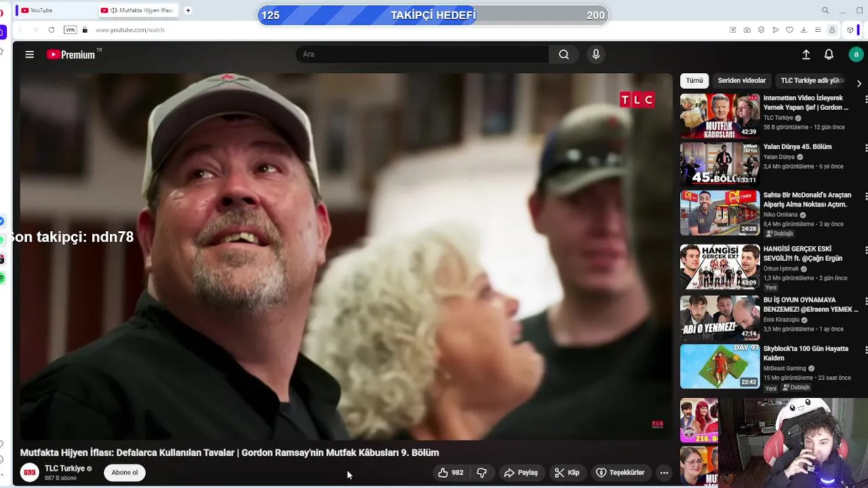868x488 pixels.
Task: Create a clip with Klip button
Action: (x=567, y=472)
